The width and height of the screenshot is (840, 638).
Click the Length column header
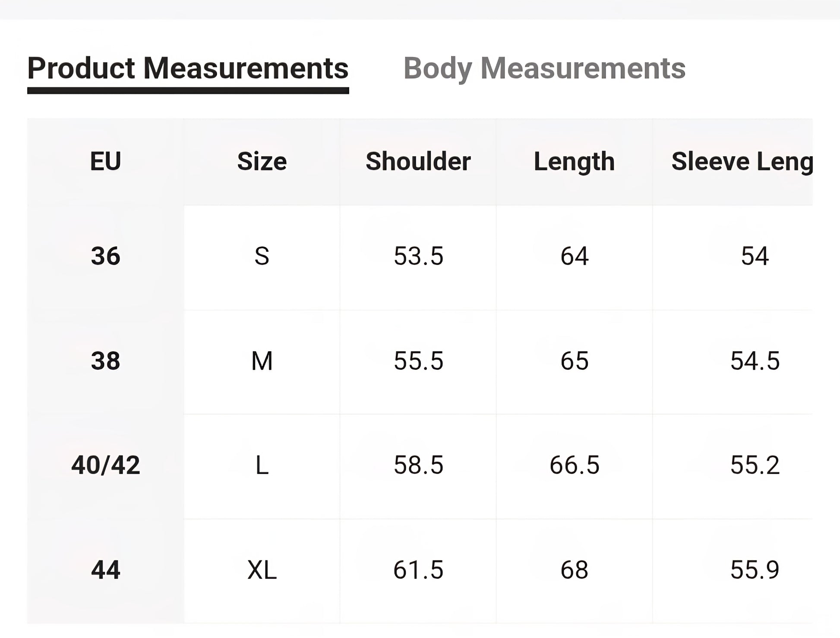(574, 161)
